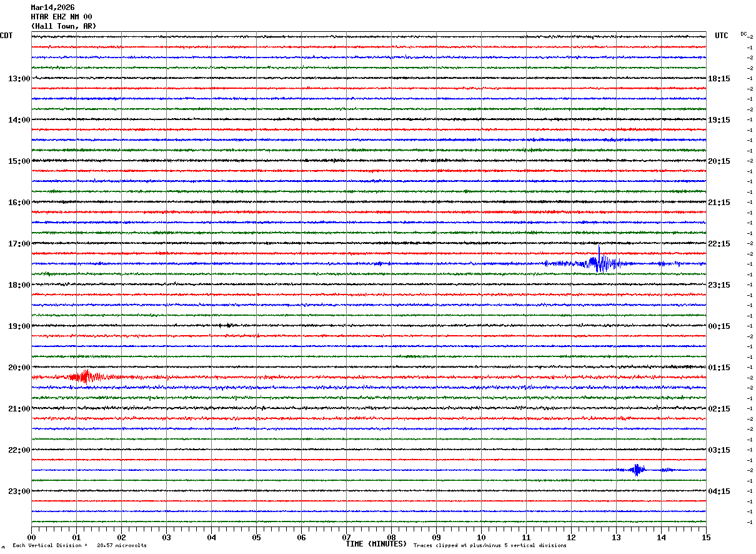The image size is (756, 554).
Task: Click minute 03 on the time axis
Action: 166,537
